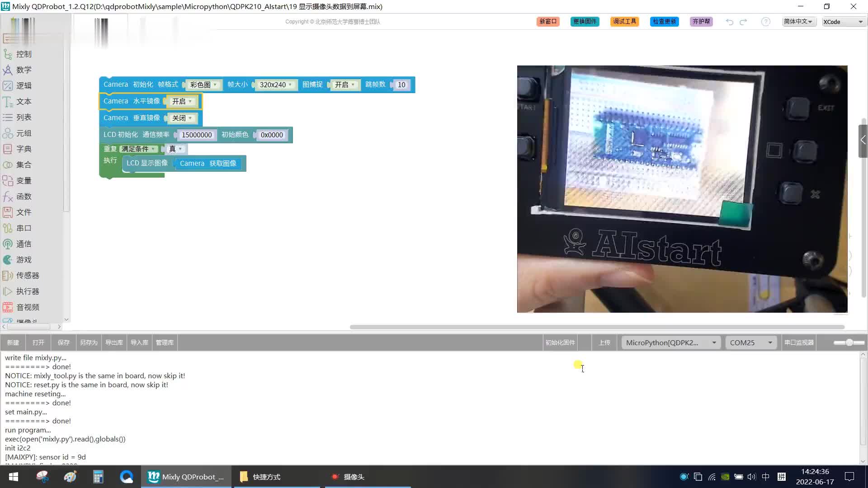Adjust the zoom slider at bottom right

(x=849, y=343)
